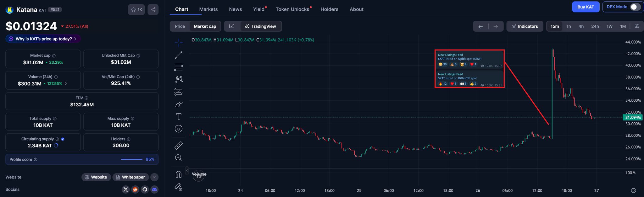Viewport: 644px width, 197px height.
Task: Open Katana's GitHub social link
Action: coord(145,189)
